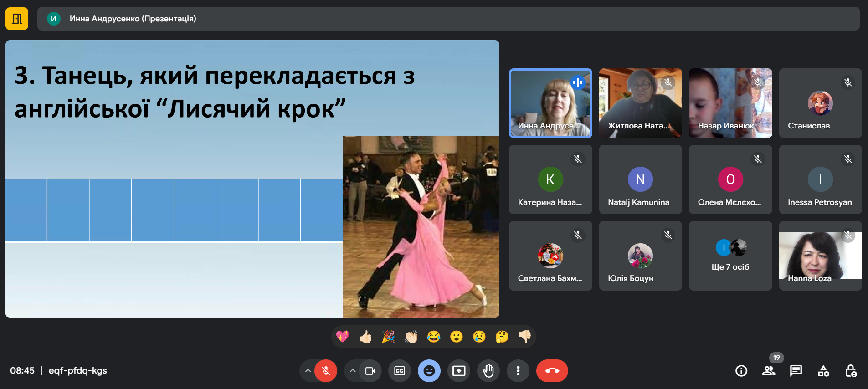Expand audio settings arrow beside microphone
Screen dimensions: 868x389
tap(308, 371)
